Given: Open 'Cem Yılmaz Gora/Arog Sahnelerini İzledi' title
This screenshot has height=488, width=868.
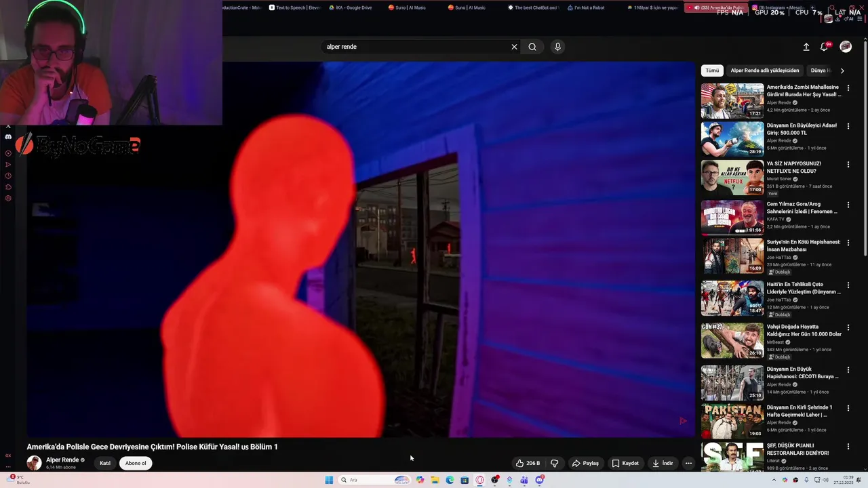Looking at the screenshot, I should [802, 207].
